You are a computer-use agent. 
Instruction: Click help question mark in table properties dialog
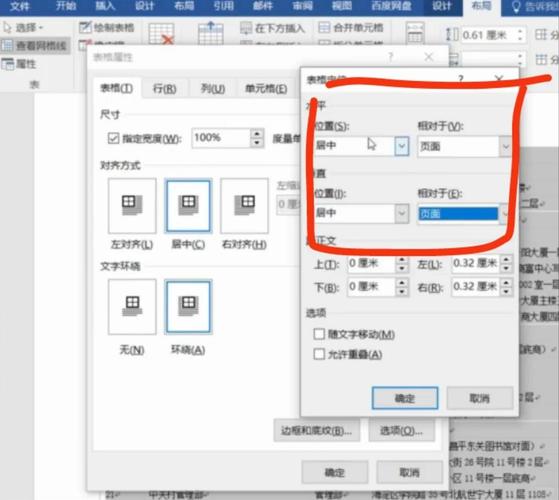pos(391,56)
